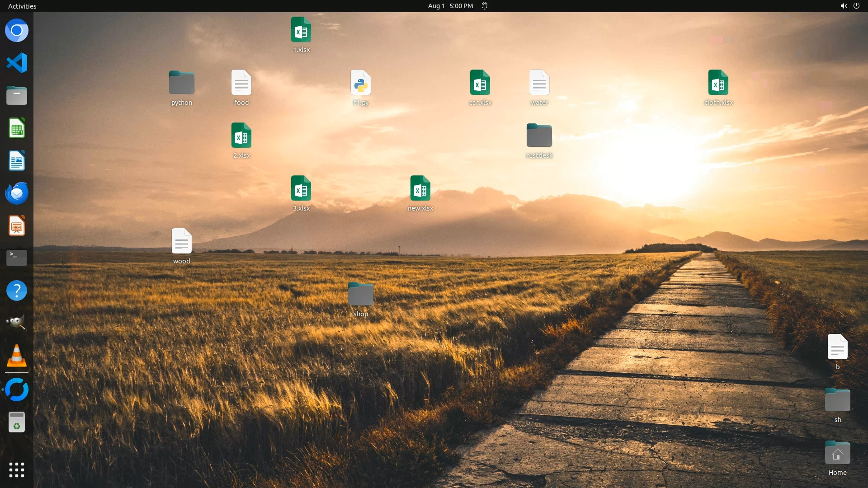
Task: Select the cloth.xlsx spreadsheet file
Action: click(x=718, y=83)
